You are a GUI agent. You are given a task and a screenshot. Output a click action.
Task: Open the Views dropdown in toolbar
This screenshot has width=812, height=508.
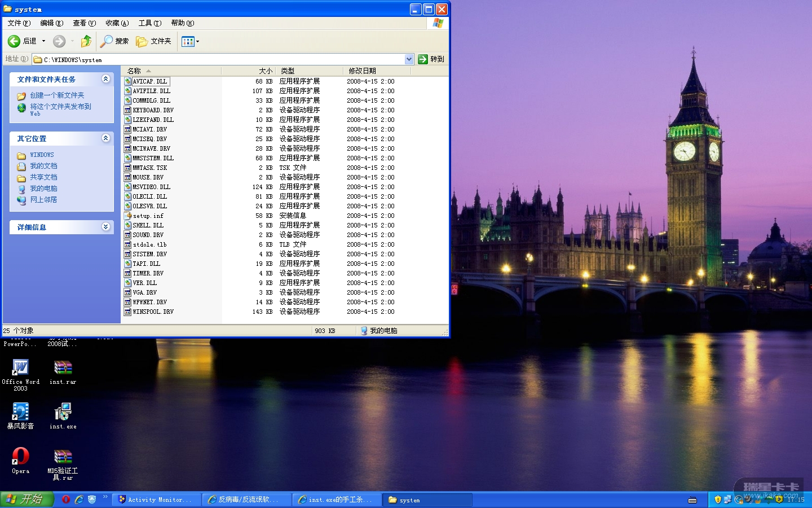pos(191,41)
